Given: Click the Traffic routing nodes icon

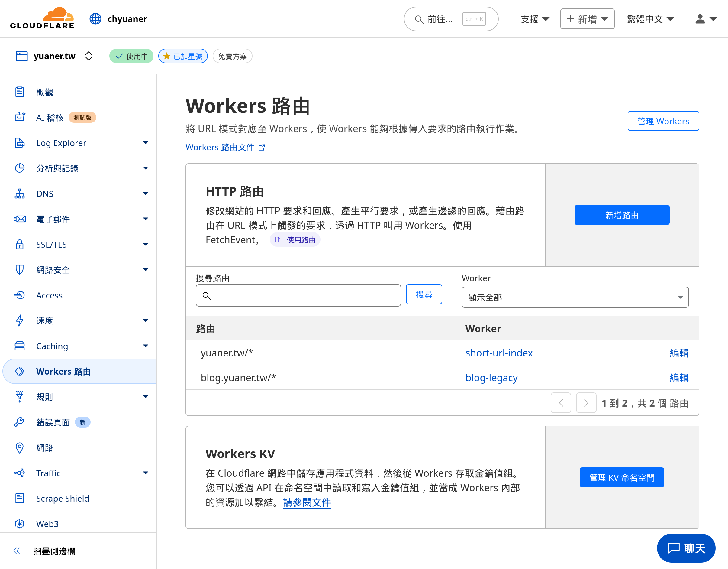Looking at the screenshot, I should pyautogui.click(x=20, y=473).
